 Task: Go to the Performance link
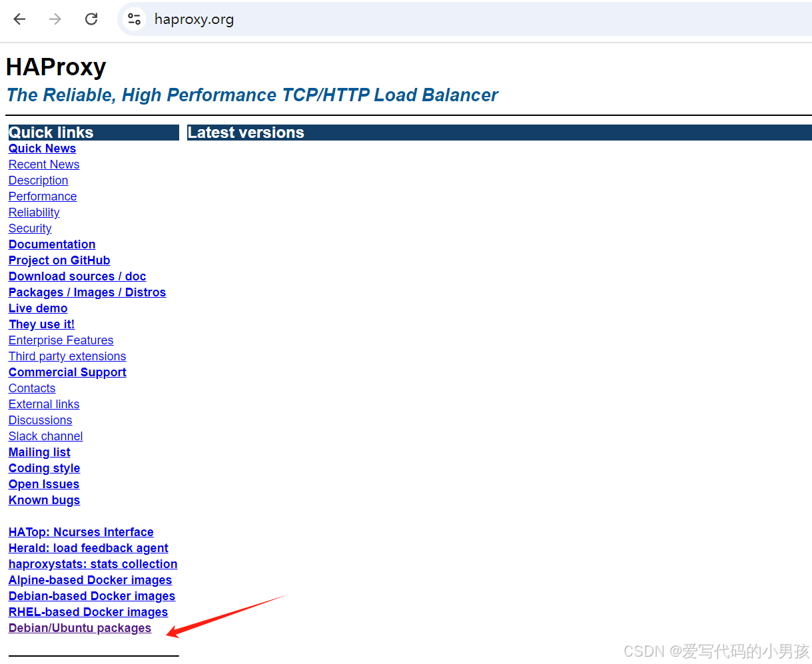point(43,196)
